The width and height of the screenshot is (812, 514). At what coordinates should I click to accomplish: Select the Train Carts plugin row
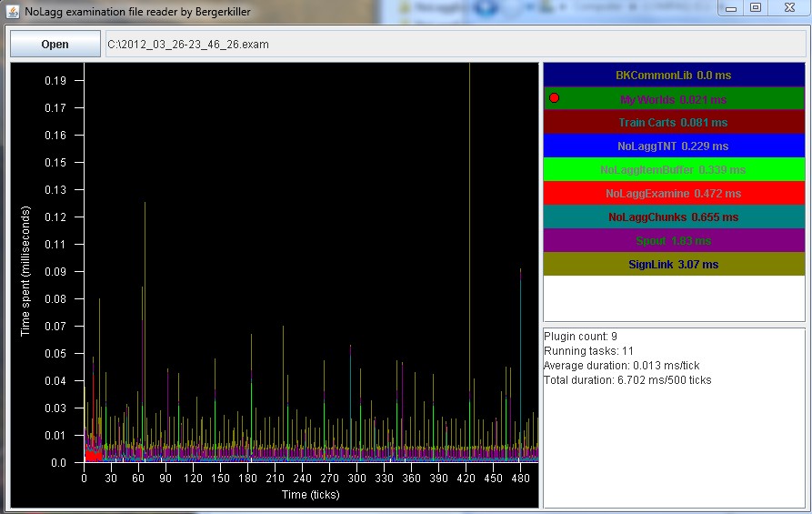tap(673, 123)
